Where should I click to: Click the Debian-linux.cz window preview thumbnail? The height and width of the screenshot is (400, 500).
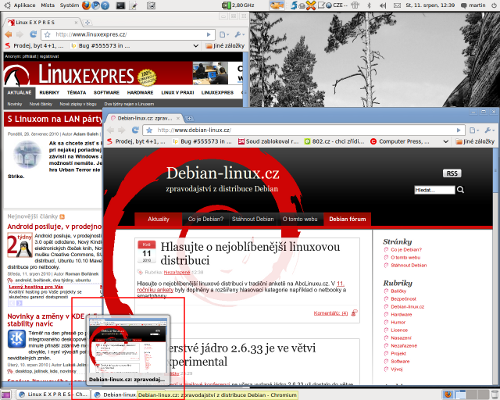128,350
